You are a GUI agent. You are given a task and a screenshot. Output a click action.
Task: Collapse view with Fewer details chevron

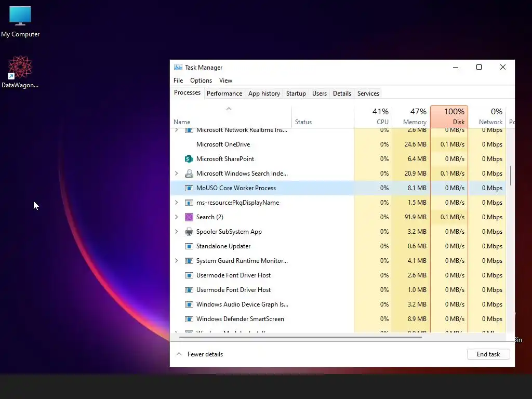(179, 354)
